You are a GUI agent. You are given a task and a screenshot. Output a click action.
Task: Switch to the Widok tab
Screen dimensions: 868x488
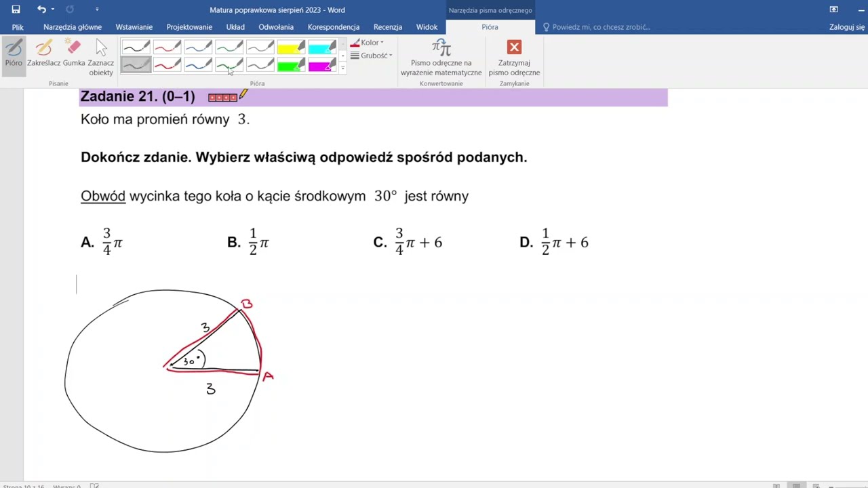point(427,27)
